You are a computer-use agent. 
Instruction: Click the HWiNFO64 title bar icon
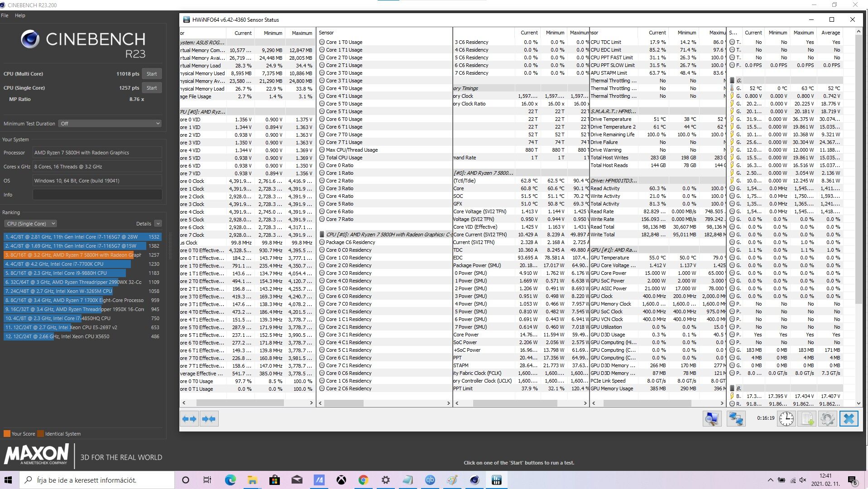point(186,19)
